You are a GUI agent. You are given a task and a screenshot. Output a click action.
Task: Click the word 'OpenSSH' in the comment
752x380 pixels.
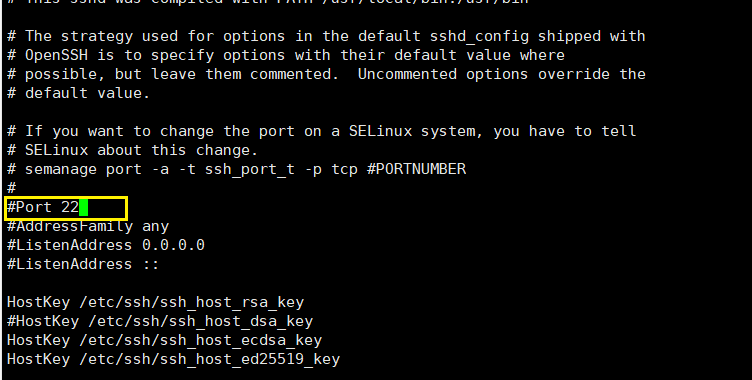56,55
